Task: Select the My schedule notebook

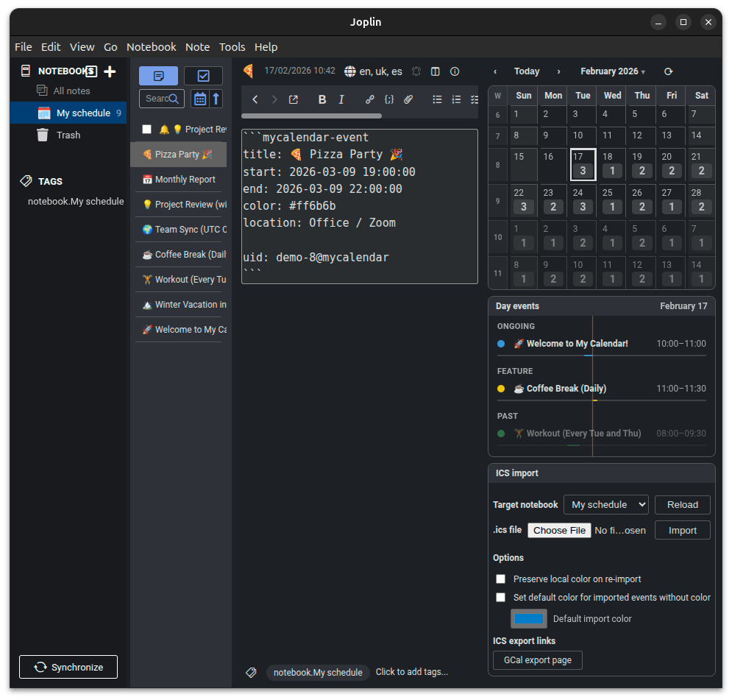Action: click(x=68, y=113)
